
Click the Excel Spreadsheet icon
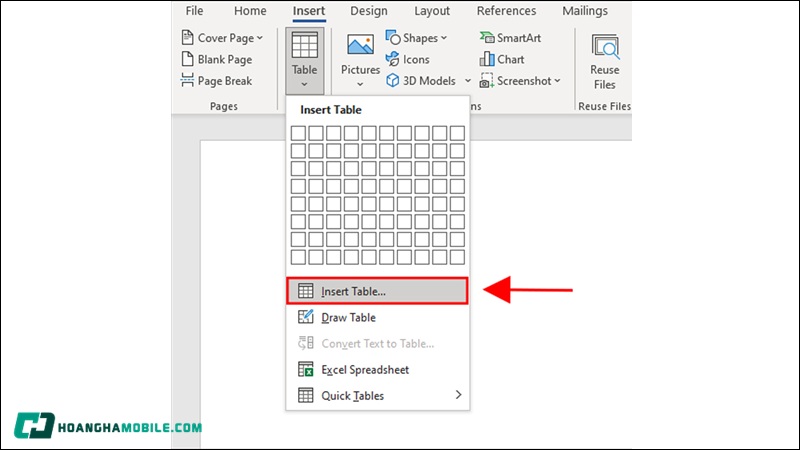(306, 369)
